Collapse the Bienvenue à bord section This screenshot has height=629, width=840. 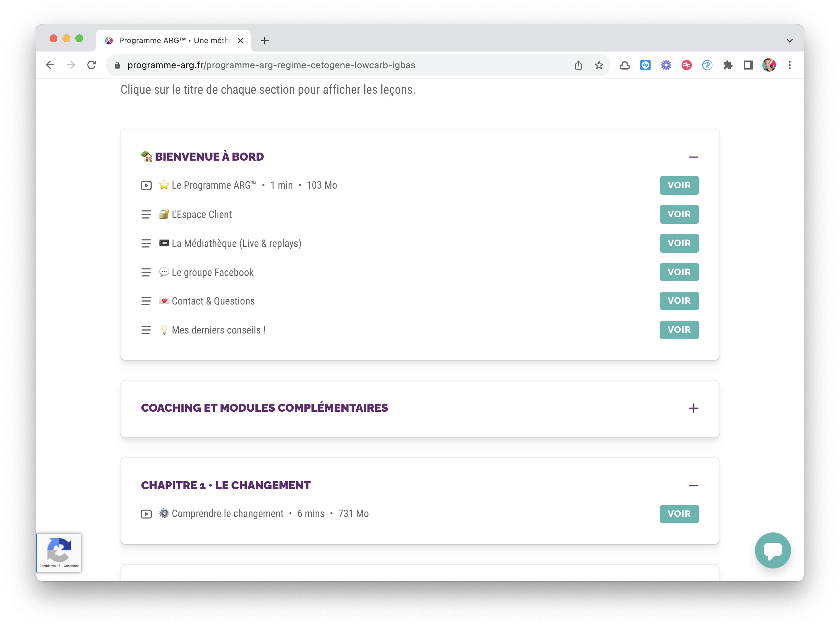tap(693, 157)
